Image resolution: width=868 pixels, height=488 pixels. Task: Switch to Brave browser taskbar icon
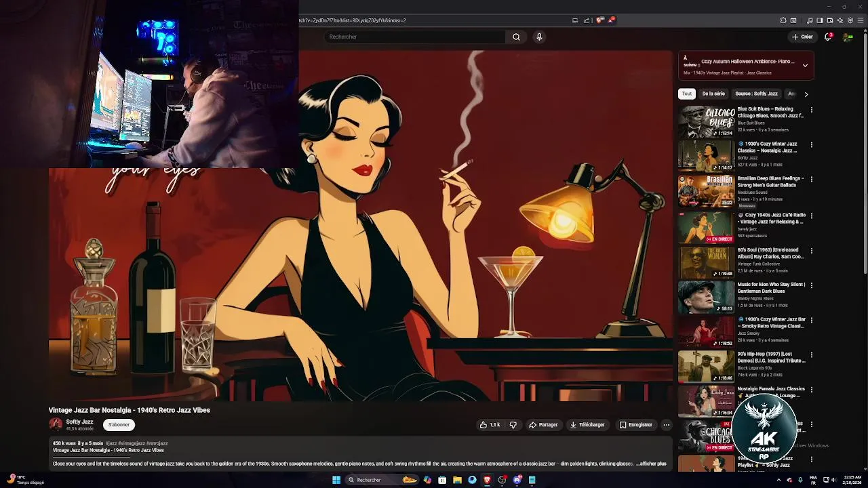[x=487, y=480]
